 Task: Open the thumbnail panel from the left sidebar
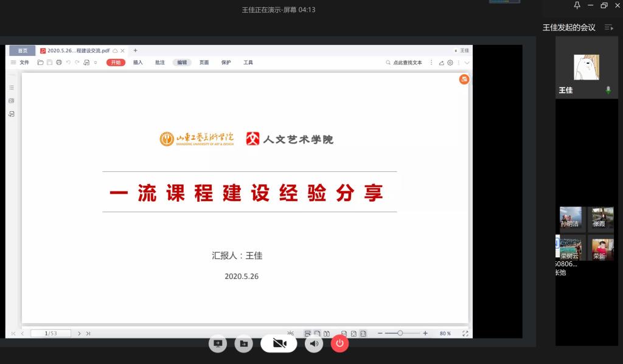12,101
